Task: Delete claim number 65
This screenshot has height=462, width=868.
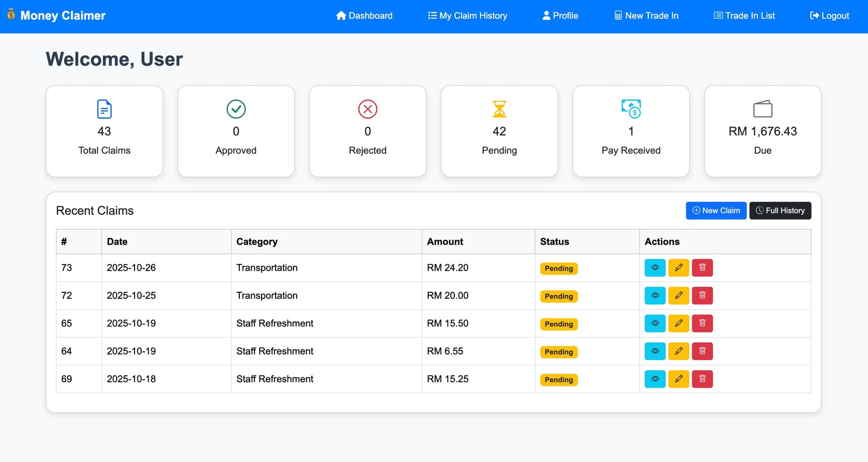Action: pyautogui.click(x=702, y=324)
